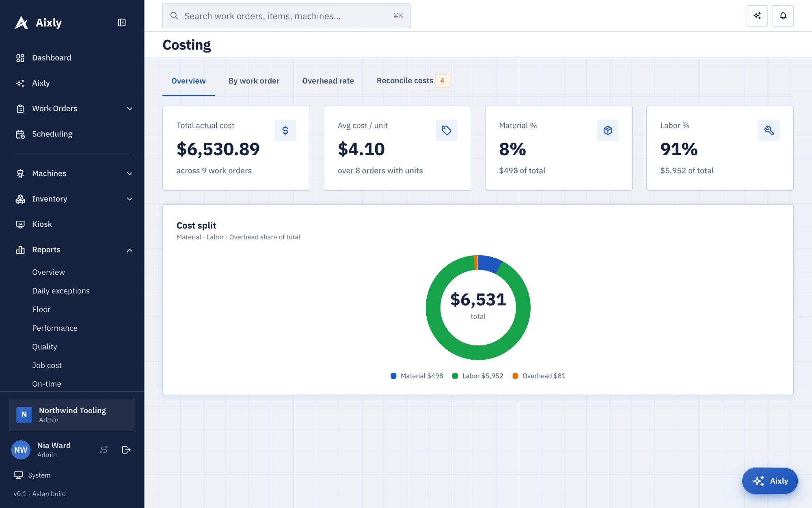Screen dimensions: 812x508
Task: Click the Scheduling calendar icon
Action: 20,134
